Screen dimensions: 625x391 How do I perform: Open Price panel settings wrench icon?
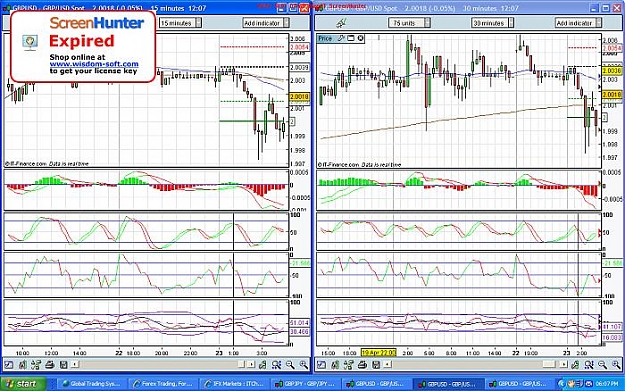tap(341, 38)
